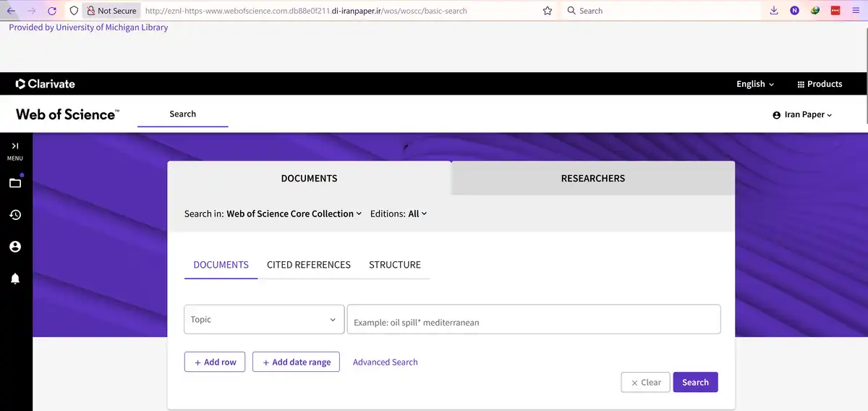The width and height of the screenshot is (868, 411).
Task: Click the red extension icon
Action: (x=835, y=11)
